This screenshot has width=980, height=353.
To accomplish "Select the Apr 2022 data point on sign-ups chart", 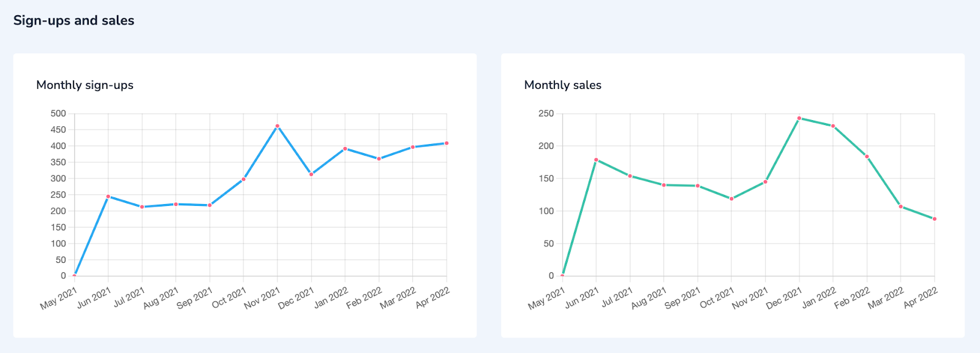I will point(447,143).
